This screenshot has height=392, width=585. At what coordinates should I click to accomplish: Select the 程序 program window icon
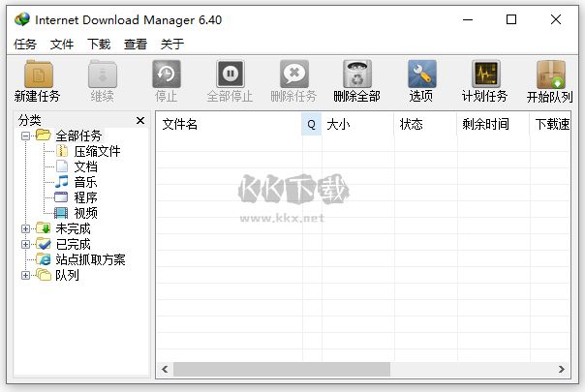click(x=61, y=196)
